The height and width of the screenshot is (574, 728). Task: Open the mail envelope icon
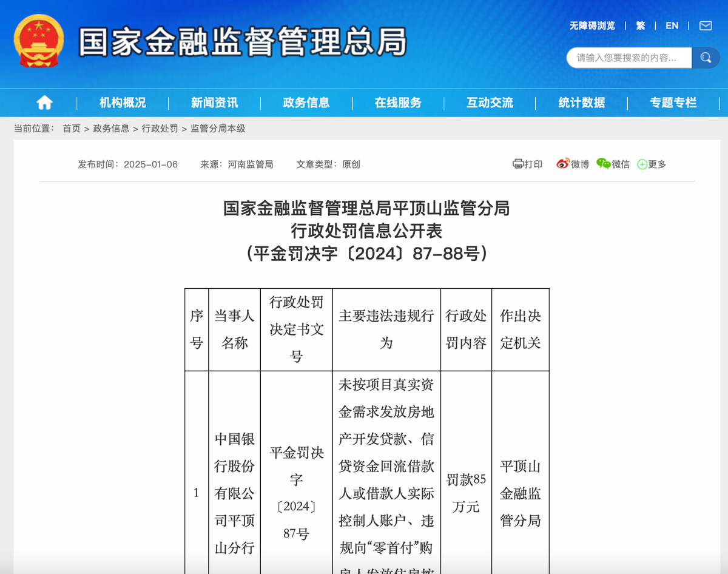click(x=706, y=25)
